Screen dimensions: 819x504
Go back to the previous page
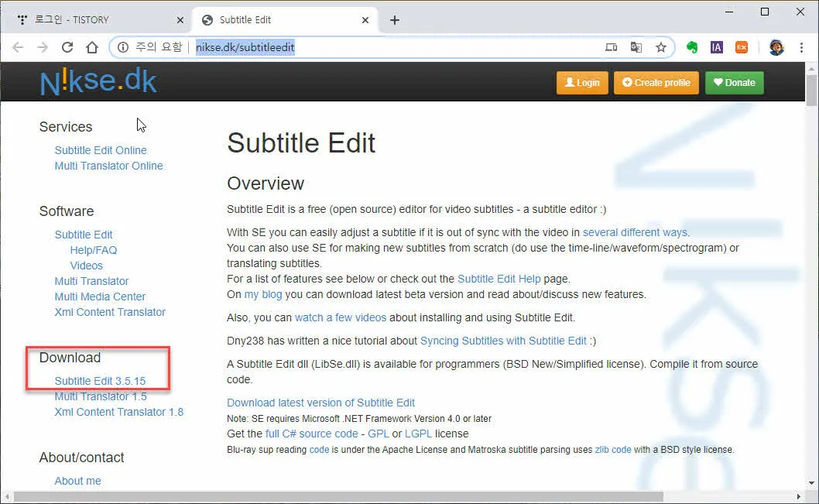click(18, 47)
